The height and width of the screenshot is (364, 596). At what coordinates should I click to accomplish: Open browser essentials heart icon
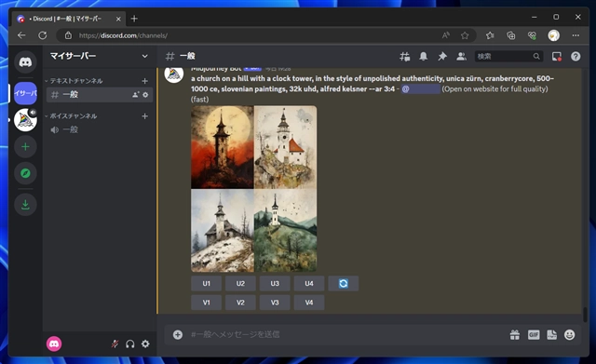pos(532,35)
